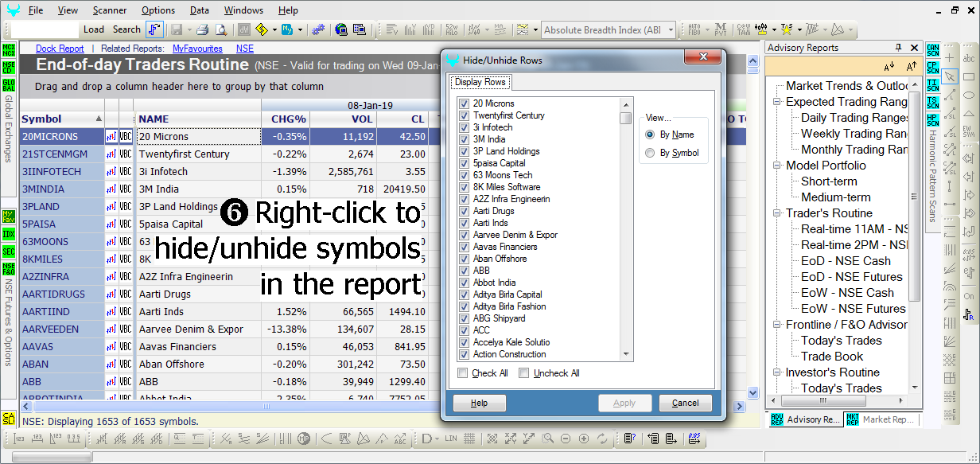Collapse the Trader's Routine tree node

pos(777,213)
